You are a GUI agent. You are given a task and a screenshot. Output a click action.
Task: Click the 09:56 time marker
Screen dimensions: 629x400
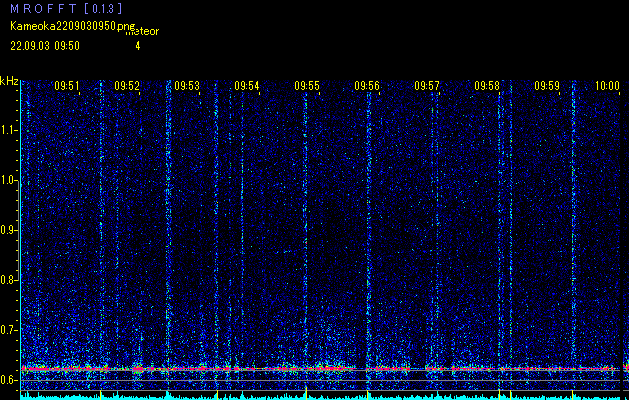(367, 86)
